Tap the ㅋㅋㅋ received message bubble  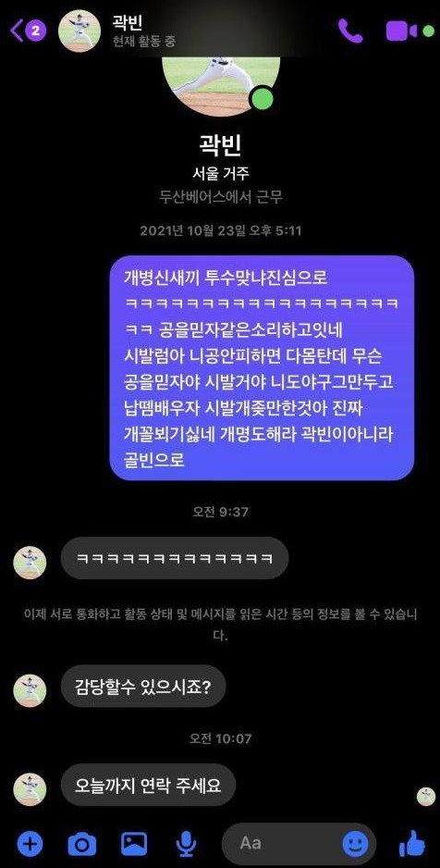(175, 558)
